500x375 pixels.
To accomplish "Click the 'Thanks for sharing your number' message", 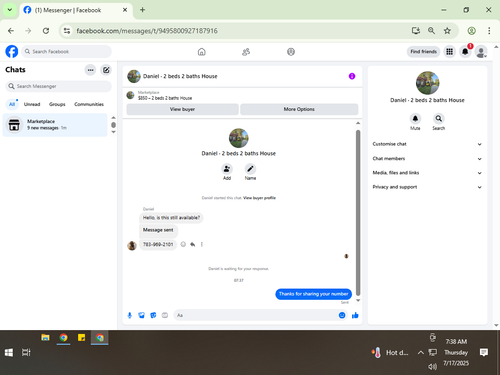I will click(313, 294).
